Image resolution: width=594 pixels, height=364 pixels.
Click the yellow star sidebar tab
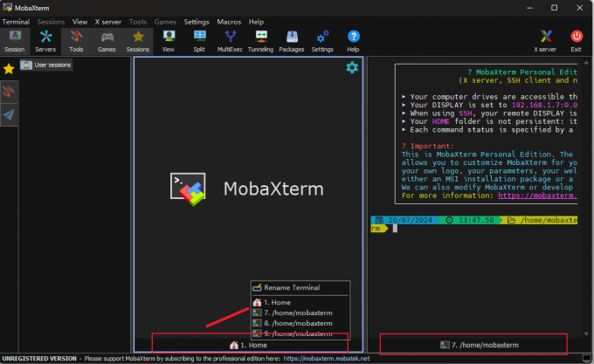pos(9,69)
